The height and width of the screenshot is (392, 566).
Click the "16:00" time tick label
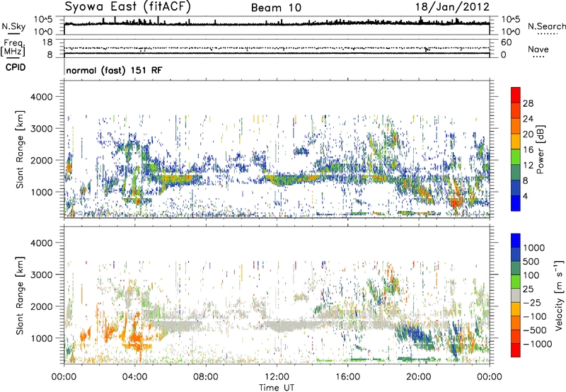pos(347,377)
